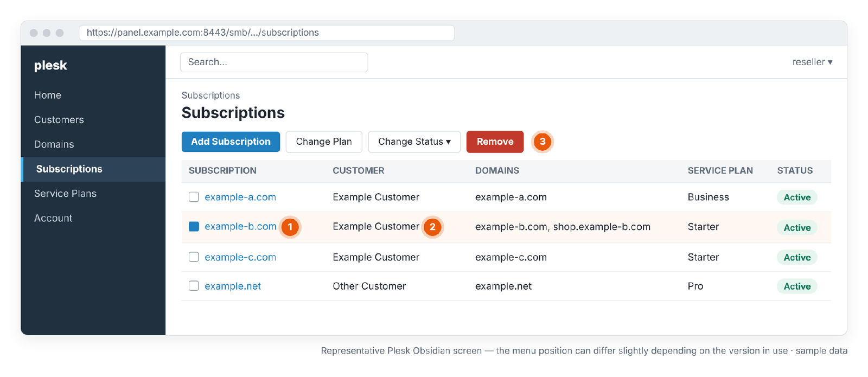Click the orange step 3 marker
This screenshot has height=377, width=868.
(542, 142)
